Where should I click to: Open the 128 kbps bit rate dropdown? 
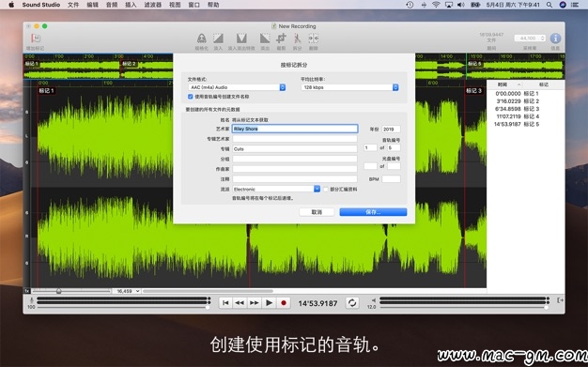[x=349, y=87]
